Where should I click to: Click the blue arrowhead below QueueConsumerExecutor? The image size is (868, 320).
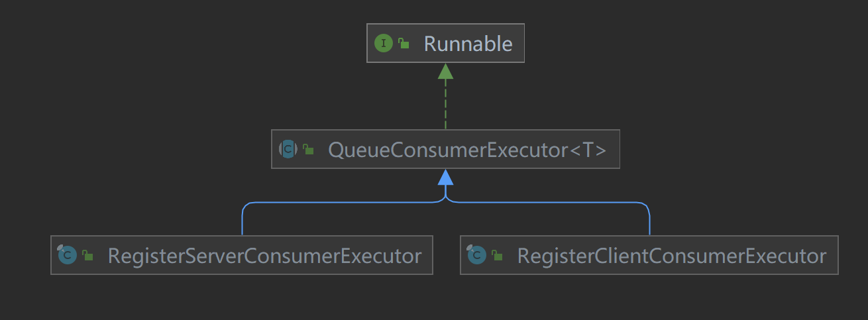click(x=445, y=177)
